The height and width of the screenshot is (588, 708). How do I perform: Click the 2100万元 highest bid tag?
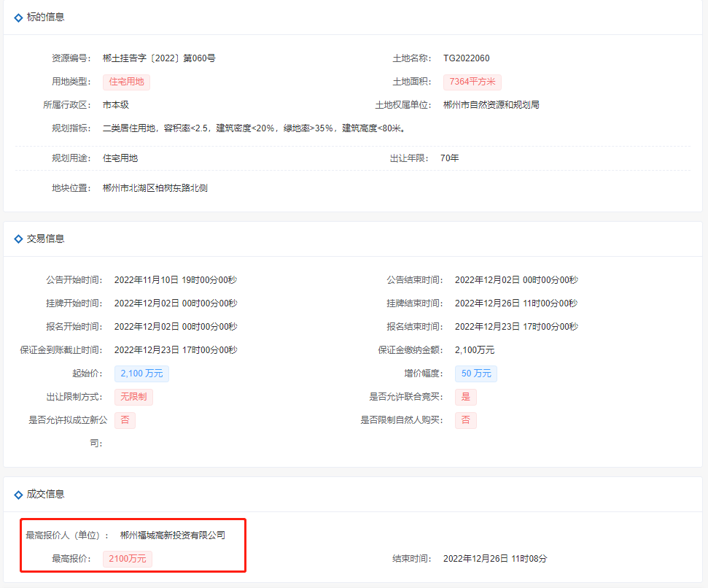[128, 559]
